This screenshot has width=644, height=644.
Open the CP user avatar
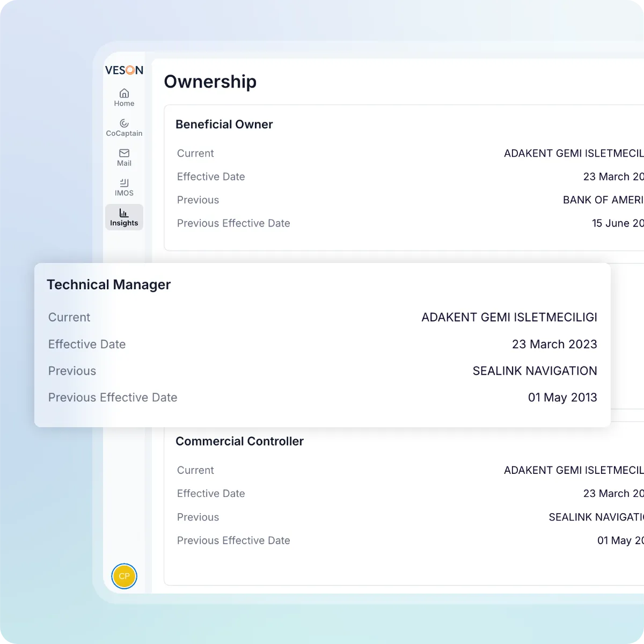[124, 576]
